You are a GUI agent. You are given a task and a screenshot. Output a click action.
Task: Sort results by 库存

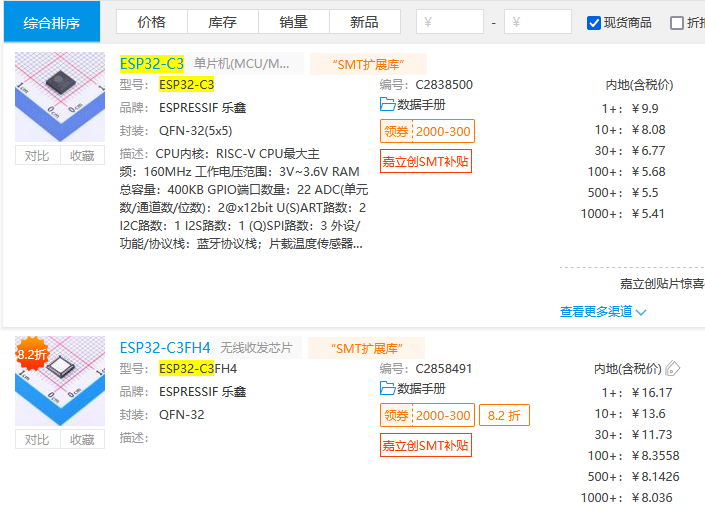pyautogui.click(x=223, y=22)
